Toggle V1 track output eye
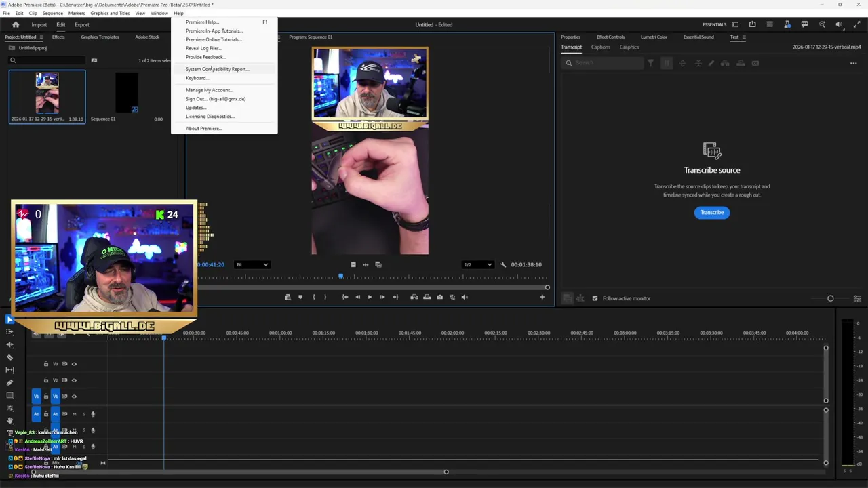The width and height of the screenshot is (868, 488). tap(74, 396)
